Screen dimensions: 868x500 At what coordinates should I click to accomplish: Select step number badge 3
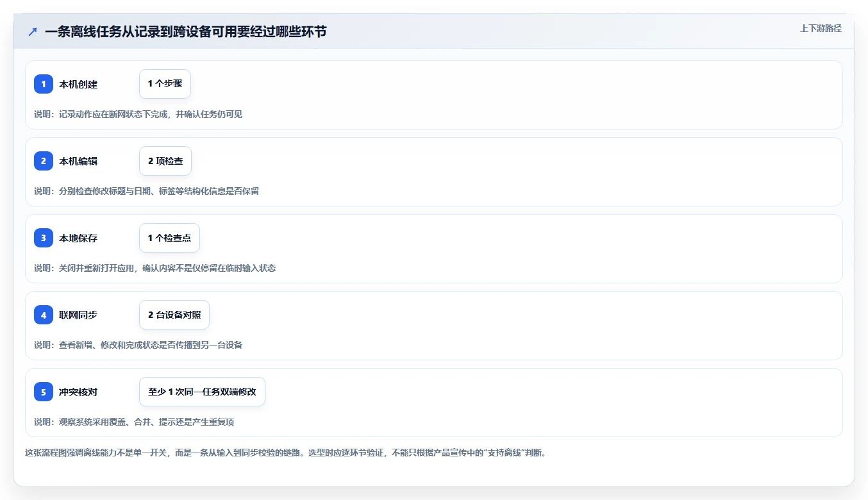click(x=44, y=238)
